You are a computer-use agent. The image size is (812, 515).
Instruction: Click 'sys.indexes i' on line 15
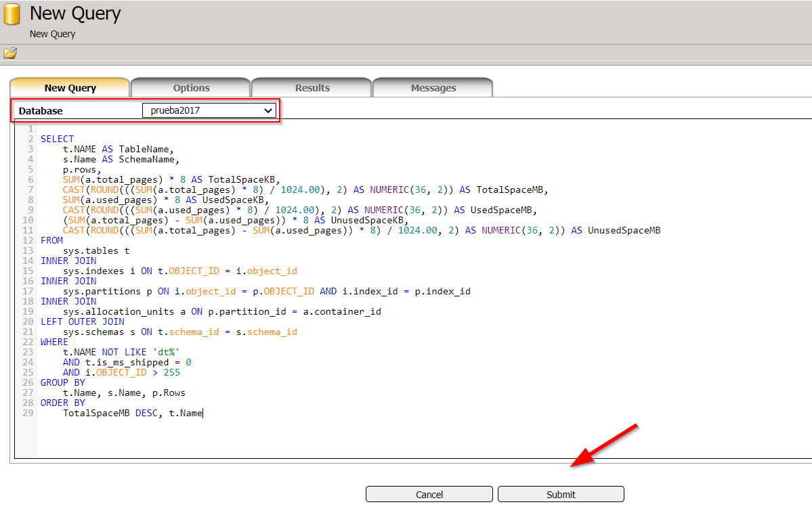[100, 271]
